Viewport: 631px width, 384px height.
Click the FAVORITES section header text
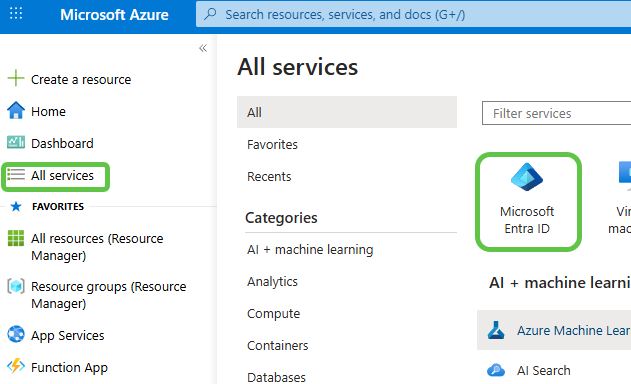pos(58,206)
